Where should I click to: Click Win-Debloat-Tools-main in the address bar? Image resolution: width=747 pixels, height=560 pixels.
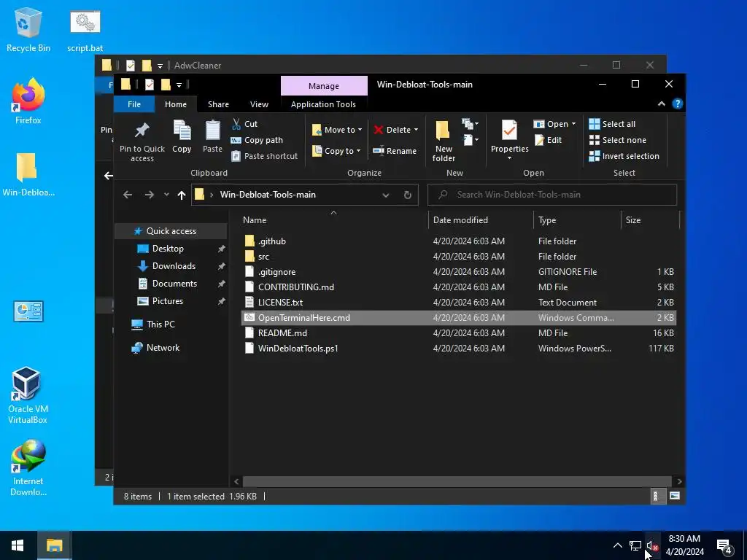pyautogui.click(x=268, y=195)
